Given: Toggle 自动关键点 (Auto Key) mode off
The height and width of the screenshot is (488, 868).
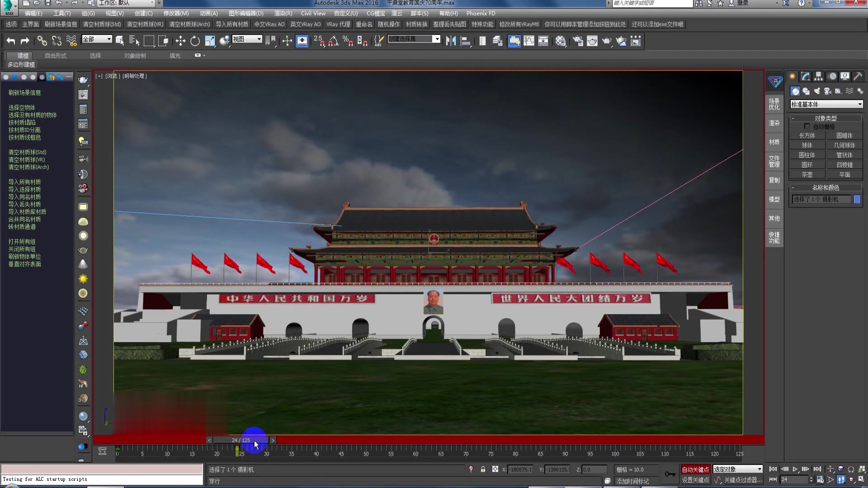Looking at the screenshot, I should pos(695,469).
